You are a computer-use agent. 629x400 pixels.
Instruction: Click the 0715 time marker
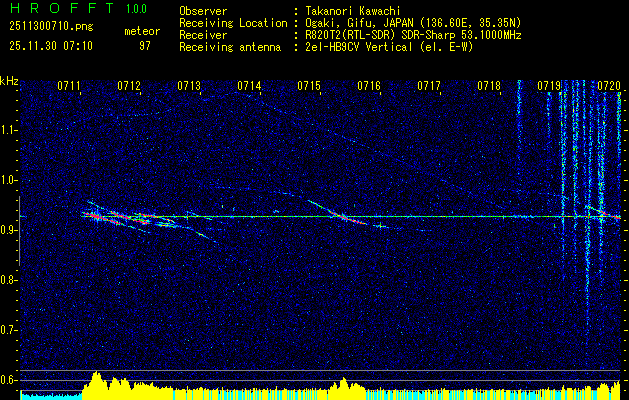click(309, 86)
